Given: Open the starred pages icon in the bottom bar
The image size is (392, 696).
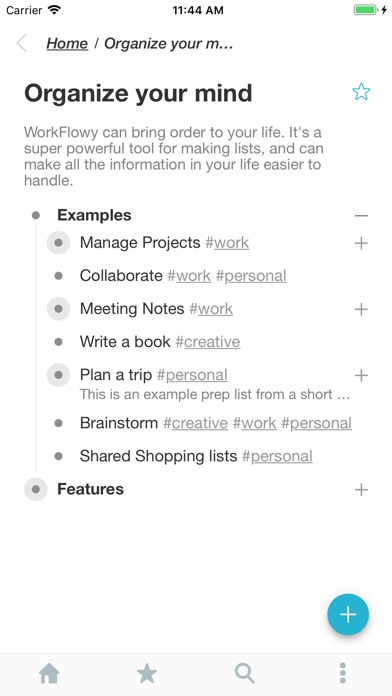Looking at the screenshot, I should pos(147,674).
